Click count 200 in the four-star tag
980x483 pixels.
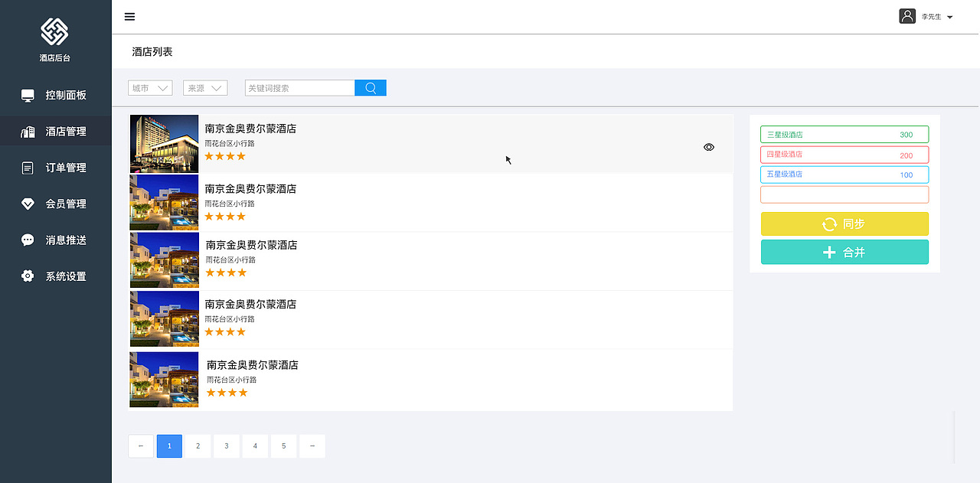[x=906, y=155]
